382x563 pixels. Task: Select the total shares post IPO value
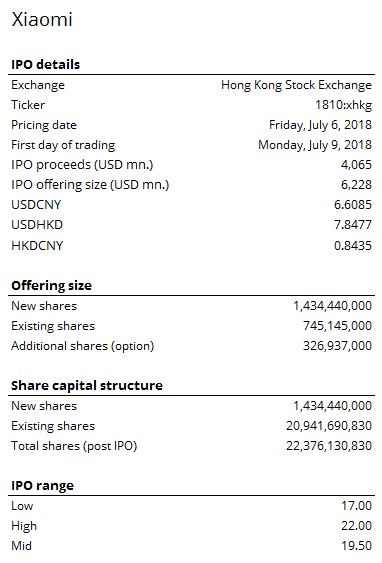(329, 446)
